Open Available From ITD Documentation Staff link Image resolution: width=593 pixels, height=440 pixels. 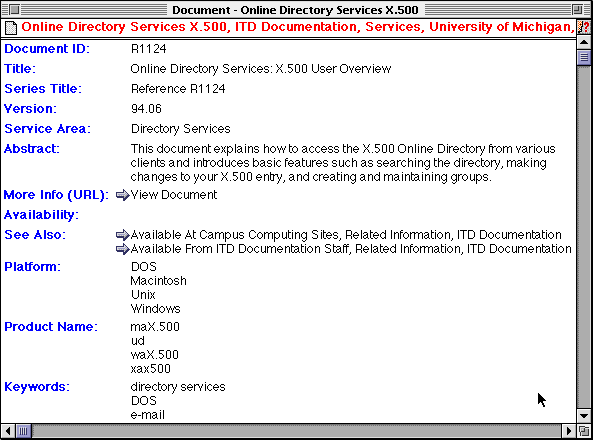[x=351, y=249]
